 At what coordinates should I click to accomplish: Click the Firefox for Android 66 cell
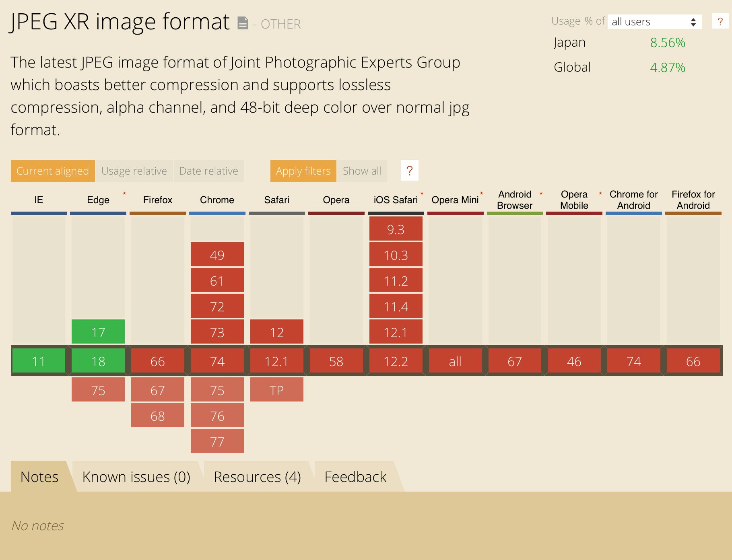(x=693, y=361)
